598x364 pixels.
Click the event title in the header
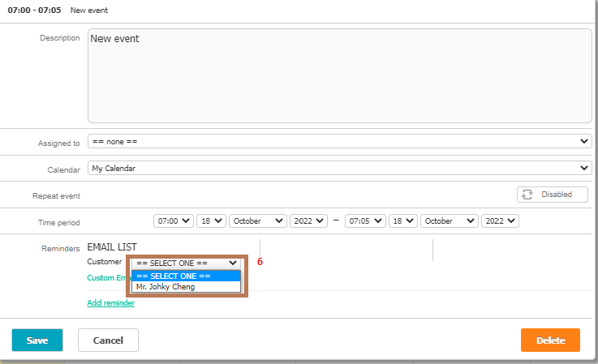coord(89,11)
